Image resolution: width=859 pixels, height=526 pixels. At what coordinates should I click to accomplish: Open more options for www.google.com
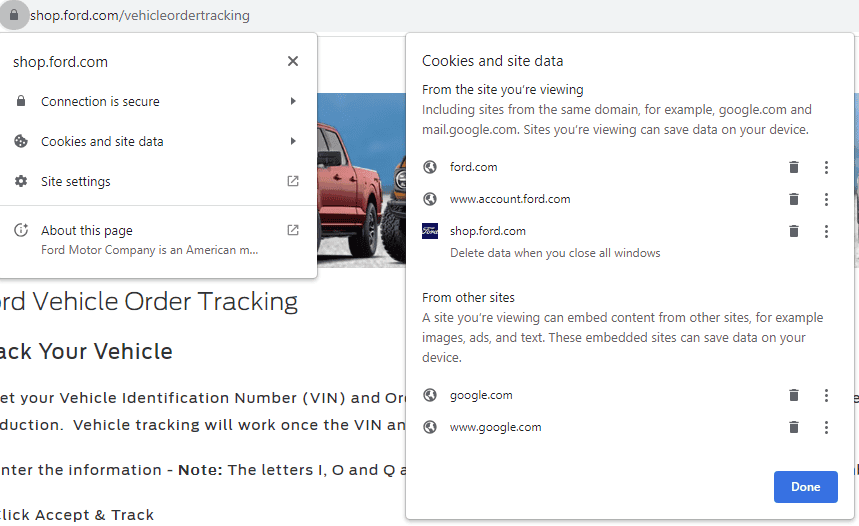pyautogui.click(x=826, y=427)
